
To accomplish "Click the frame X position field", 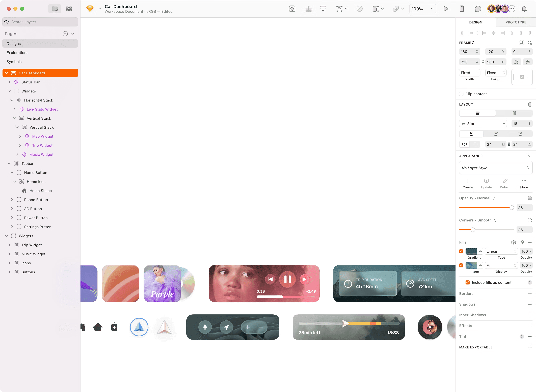I will point(470,52).
